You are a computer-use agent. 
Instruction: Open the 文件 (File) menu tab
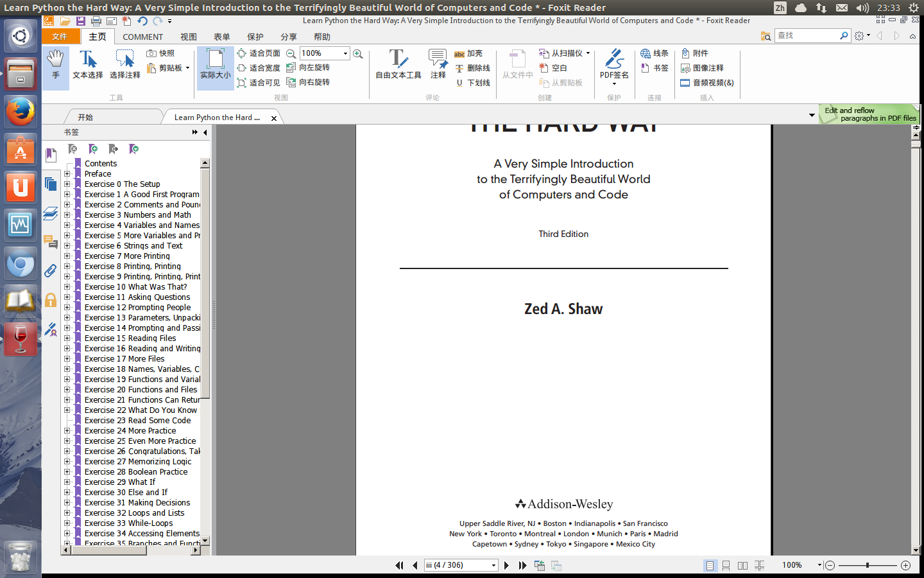click(x=60, y=37)
